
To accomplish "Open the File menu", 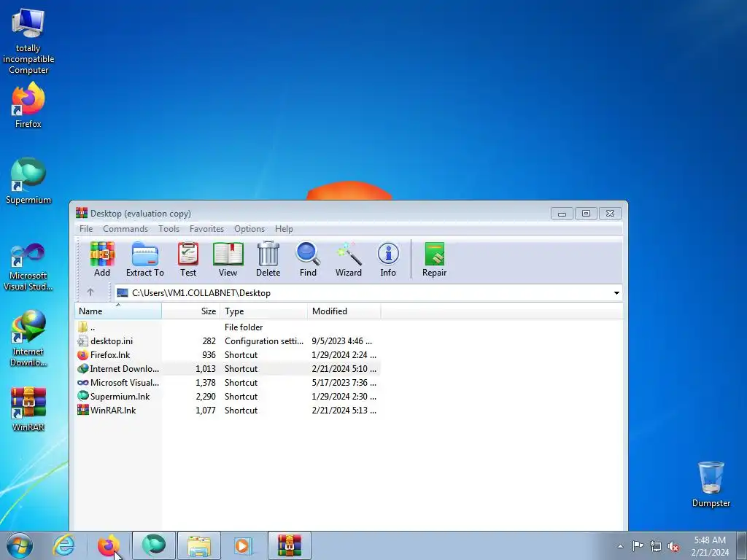I will click(x=86, y=228).
